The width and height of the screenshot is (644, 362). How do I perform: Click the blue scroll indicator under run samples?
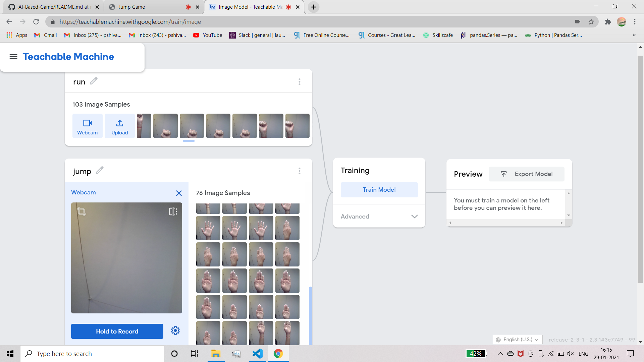[189, 141]
